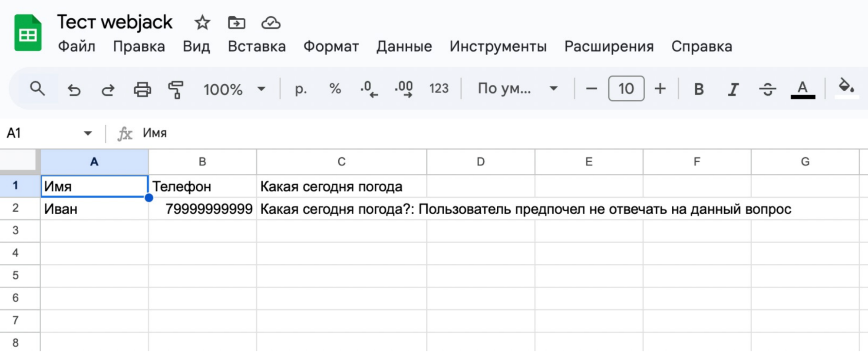Undo the last action

(74, 90)
